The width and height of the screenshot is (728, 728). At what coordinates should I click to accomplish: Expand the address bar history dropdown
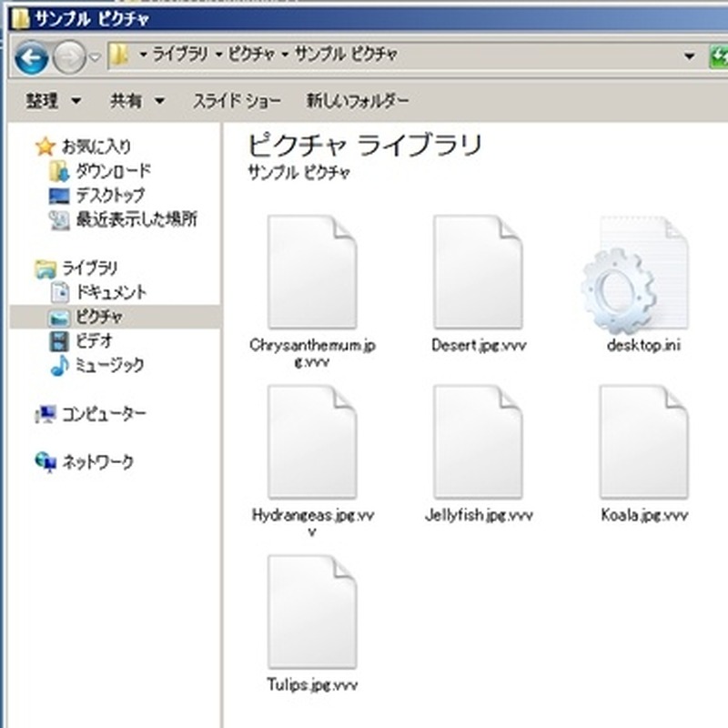tap(691, 56)
